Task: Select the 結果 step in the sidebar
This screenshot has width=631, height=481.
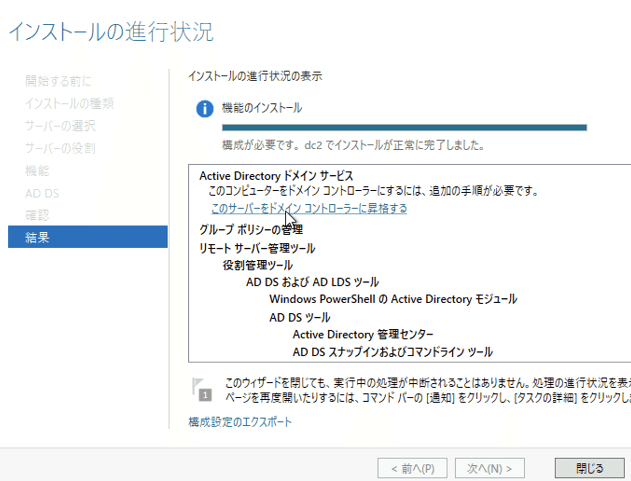Action: pyautogui.click(x=88, y=237)
